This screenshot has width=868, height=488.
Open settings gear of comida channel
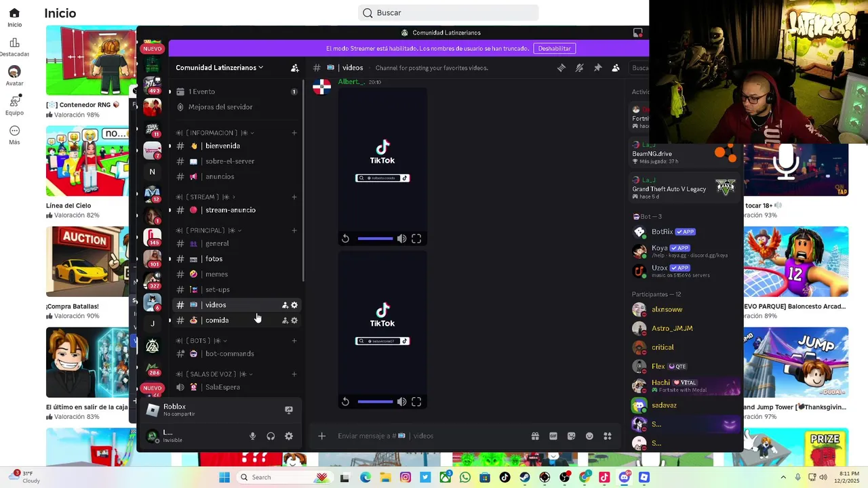[x=294, y=320]
